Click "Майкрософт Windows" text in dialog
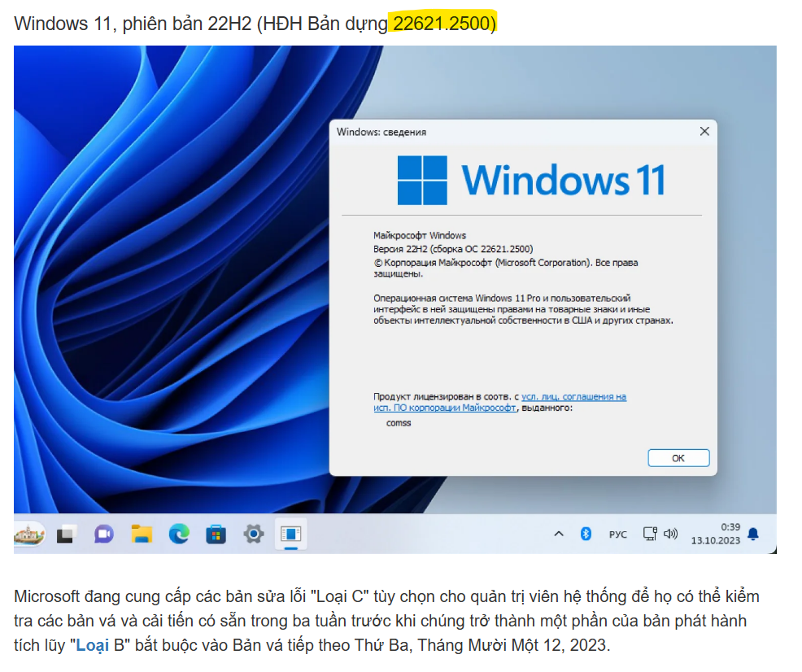 pos(420,236)
